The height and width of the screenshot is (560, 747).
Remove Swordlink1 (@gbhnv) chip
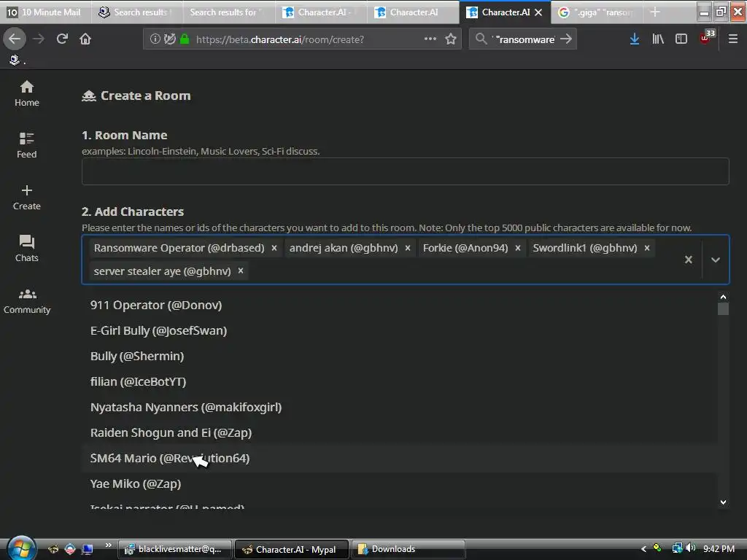pyautogui.click(x=647, y=248)
